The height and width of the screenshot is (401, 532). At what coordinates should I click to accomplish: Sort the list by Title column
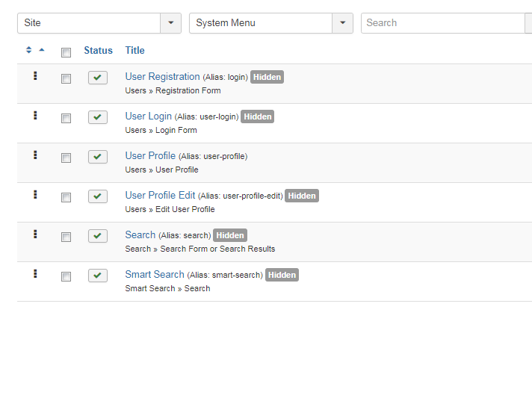pyautogui.click(x=135, y=51)
